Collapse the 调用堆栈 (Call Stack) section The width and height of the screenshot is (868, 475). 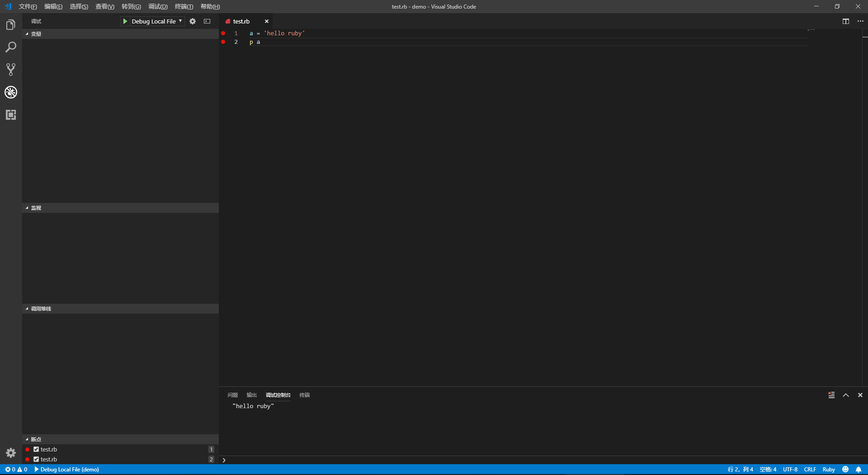click(x=121, y=309)
